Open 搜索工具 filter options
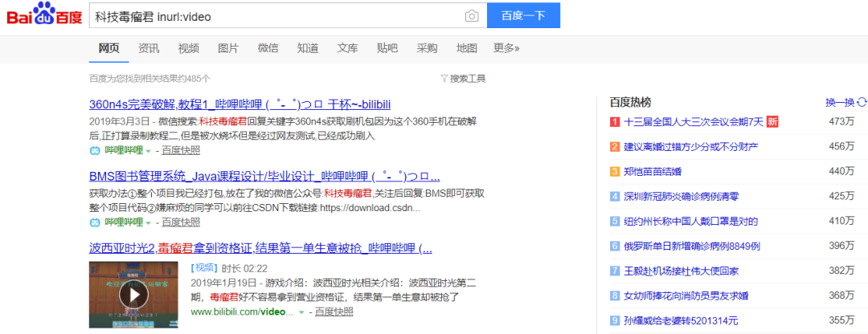 pos(464,79)
